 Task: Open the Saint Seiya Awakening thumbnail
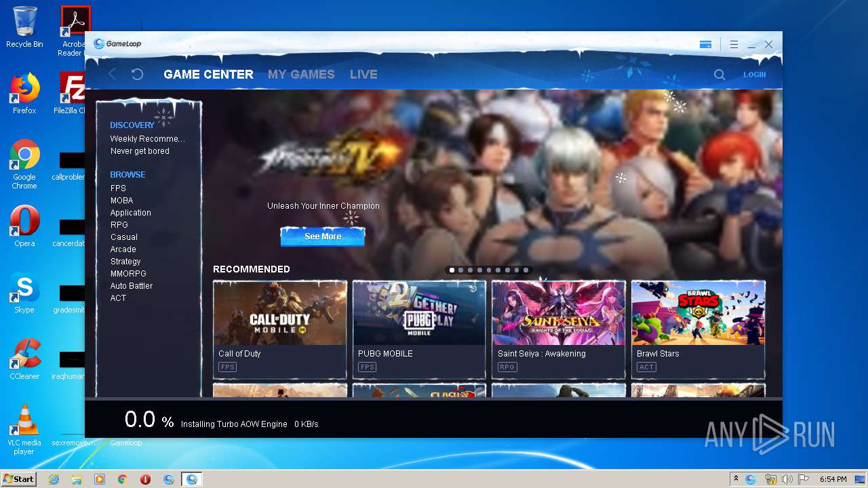pyautogui.click(x=559, y=313)
